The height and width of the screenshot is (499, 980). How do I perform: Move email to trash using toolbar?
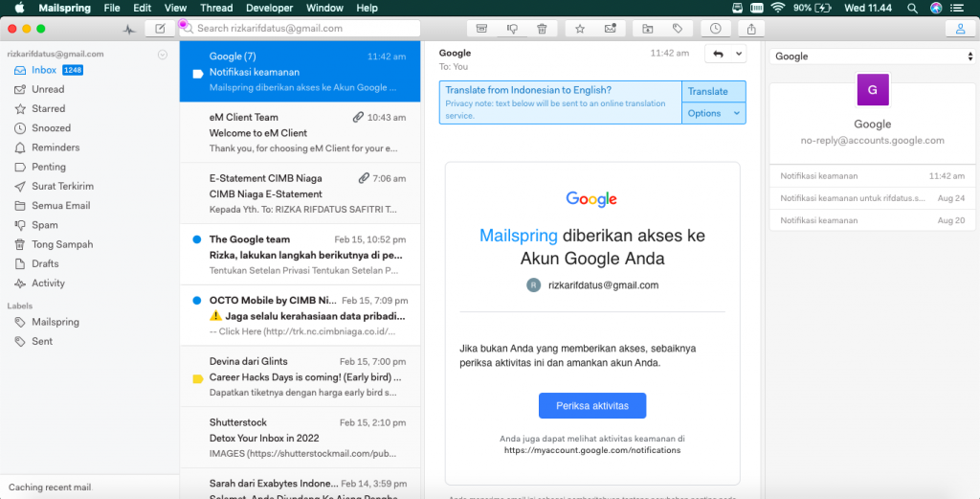click(x=542, y=29)
